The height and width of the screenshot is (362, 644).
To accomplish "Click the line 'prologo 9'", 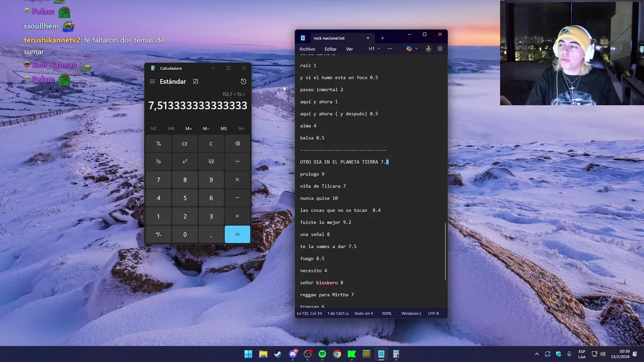I will click(x=312, y=174).
